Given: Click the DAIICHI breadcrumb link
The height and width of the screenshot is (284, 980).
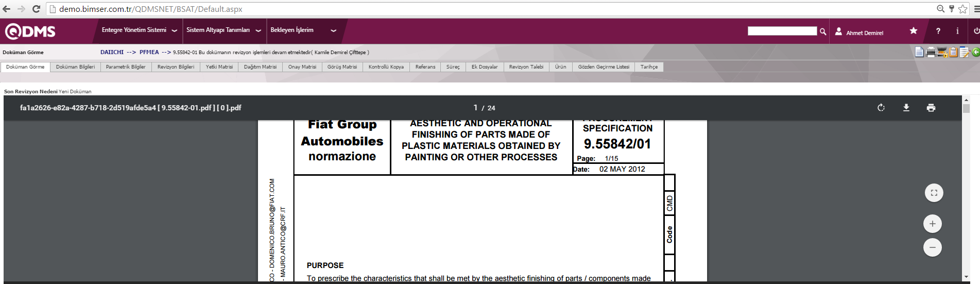Looking at the screenshot, I should [112, 52].
